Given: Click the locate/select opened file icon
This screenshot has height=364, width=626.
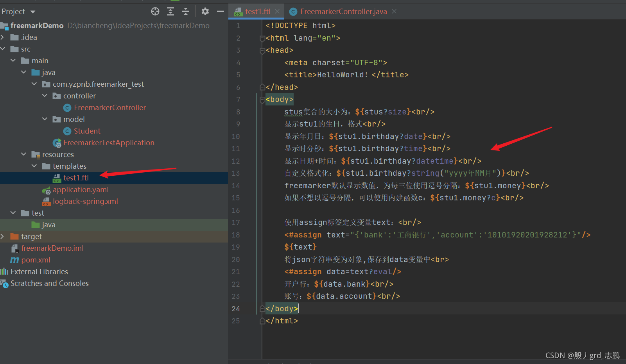Looking at the screenshot, I should click(x=155, y=11).
